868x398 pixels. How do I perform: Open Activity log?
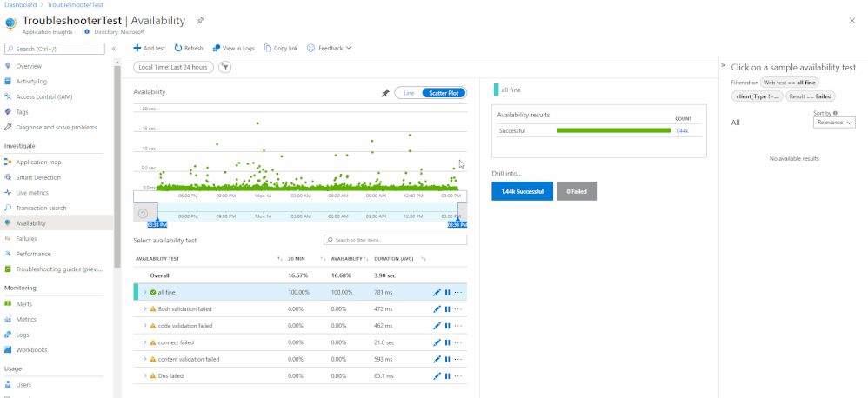coord(31,82)
